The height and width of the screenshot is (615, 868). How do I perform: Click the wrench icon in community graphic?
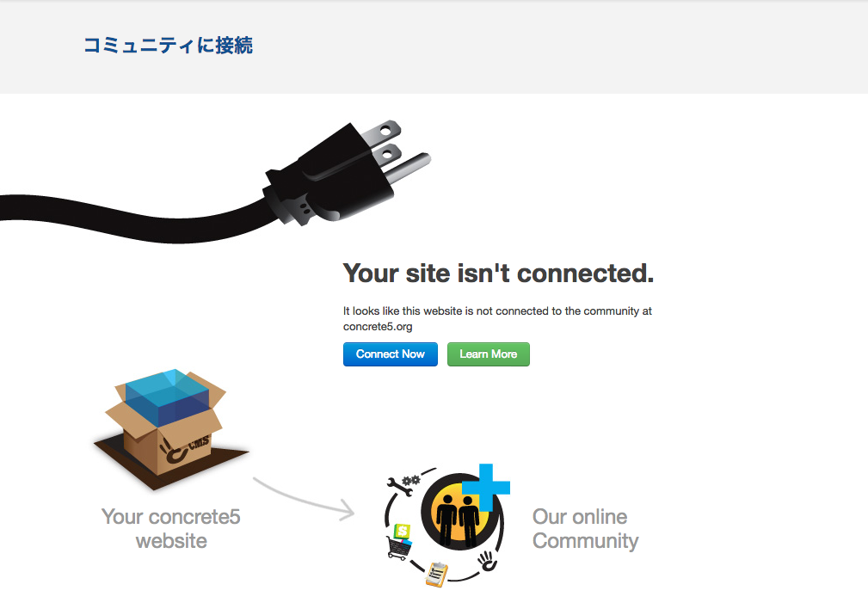coord(400,487)
